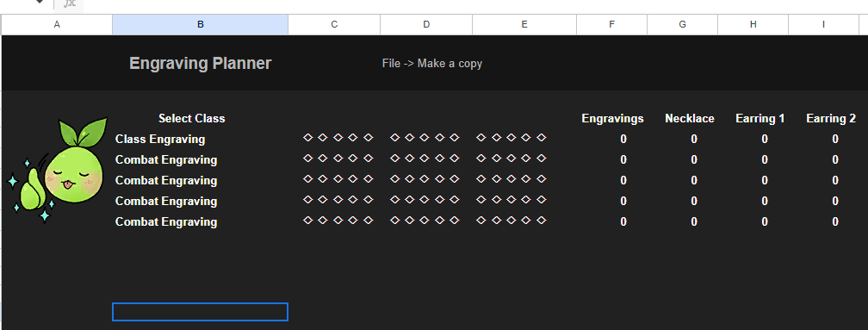Click the blue-outlined selected empty cell
The image size is (868, 330).
(x=200, y=312)
